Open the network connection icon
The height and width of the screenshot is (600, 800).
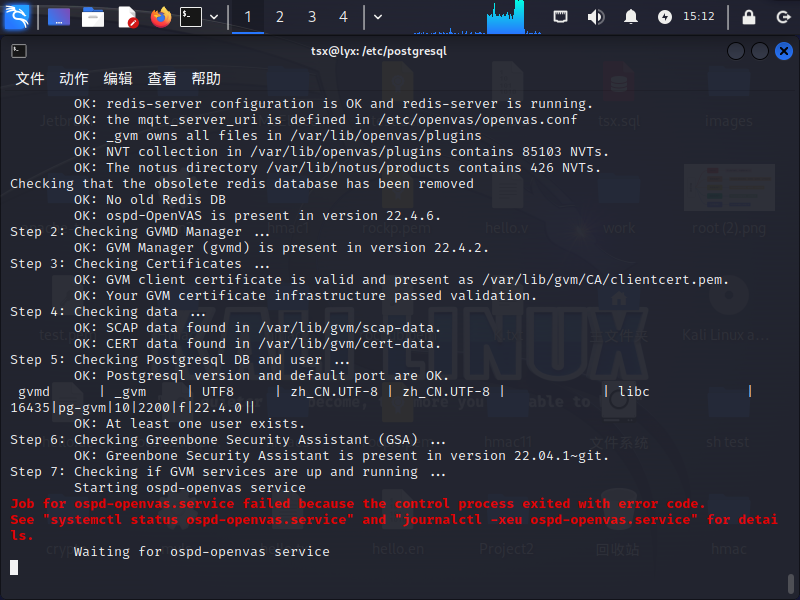(561, 17)
